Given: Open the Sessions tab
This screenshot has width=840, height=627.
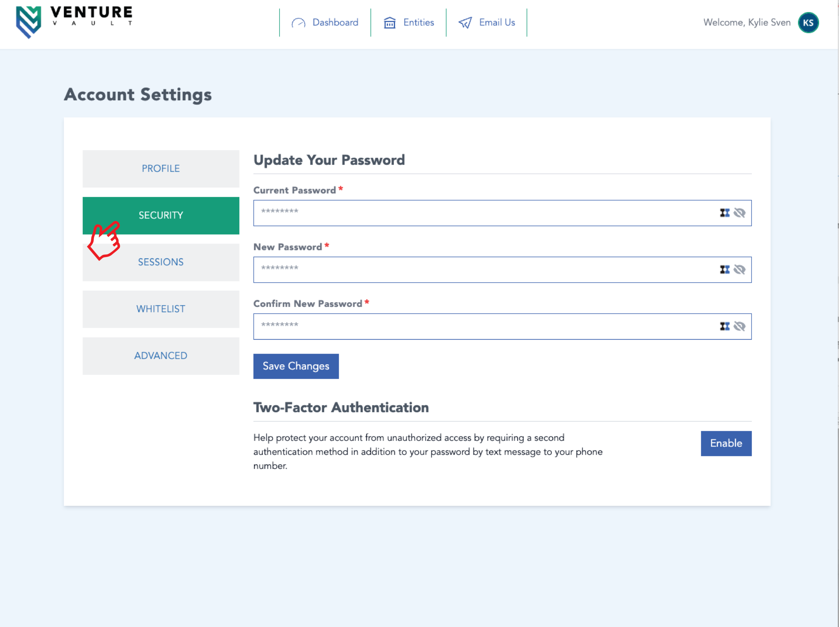Looking at the screenshot, I should click(x=160, y=262).
